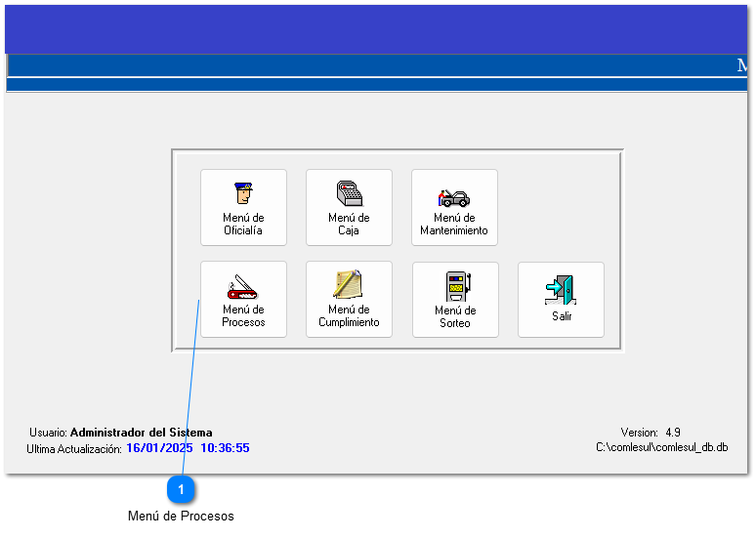Click the red pocket knife Procesos icon

coord(243,286)
